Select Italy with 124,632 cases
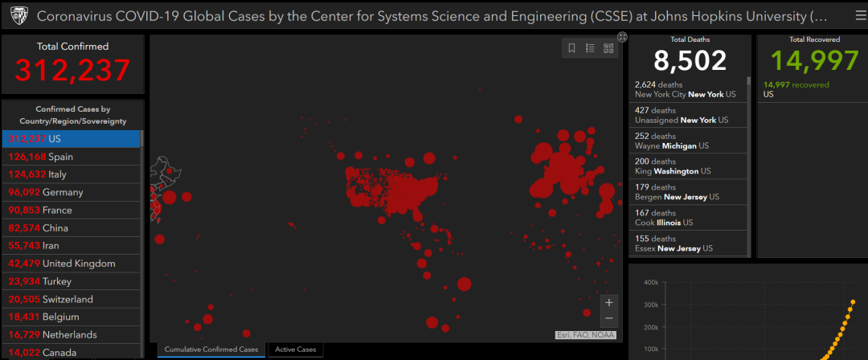This screenshot has height=360, width=868. click(72, 174)
